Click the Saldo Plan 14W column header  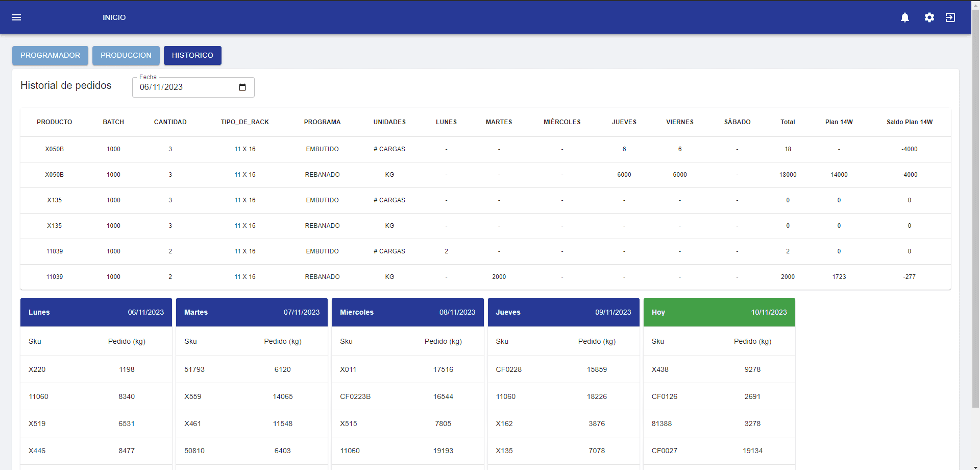(909, 122)
